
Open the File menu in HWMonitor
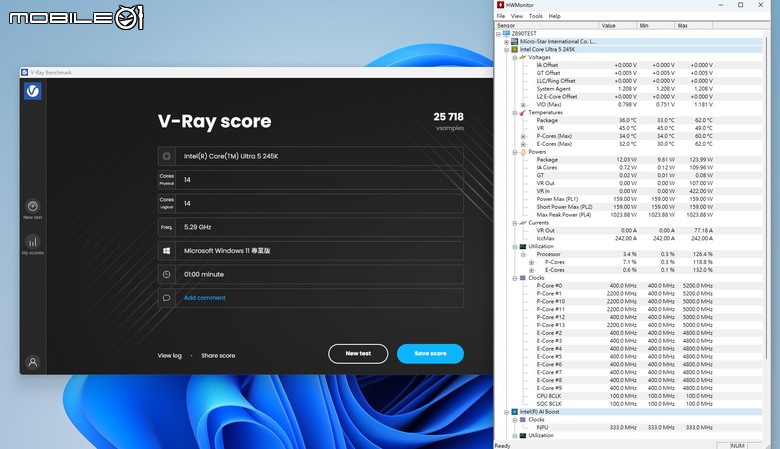click(x=500, y=16)
